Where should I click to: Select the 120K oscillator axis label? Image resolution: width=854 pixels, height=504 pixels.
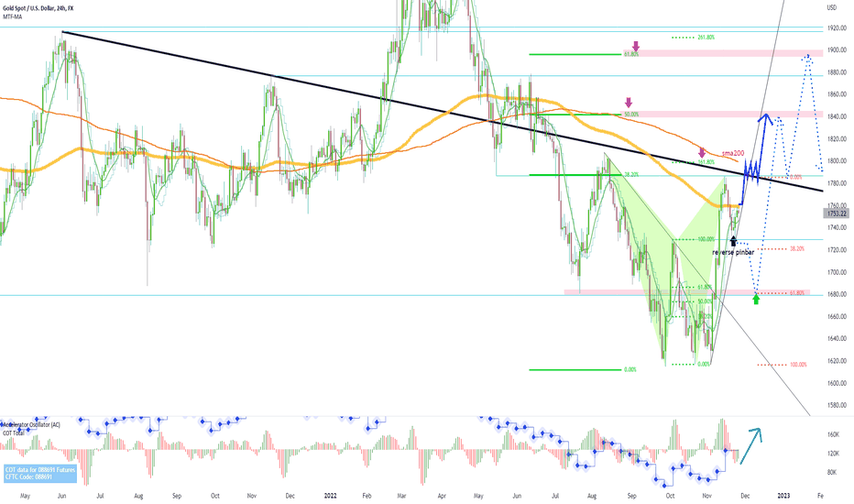point(833,454)
